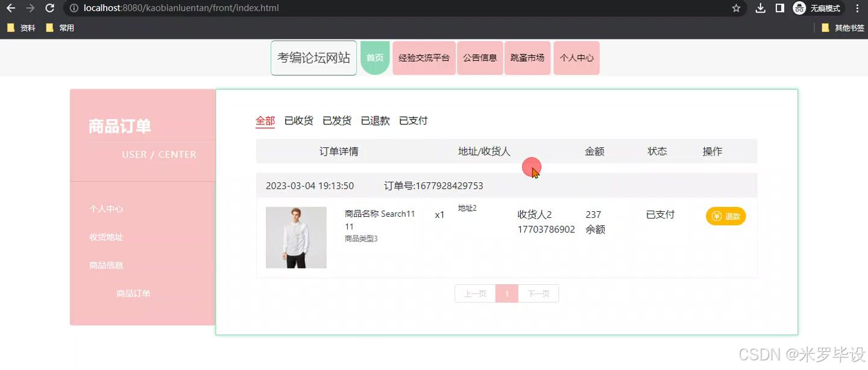The image size is (868, 370).
Task: Click order number 订单号:1677928429753
Action: 433,185
